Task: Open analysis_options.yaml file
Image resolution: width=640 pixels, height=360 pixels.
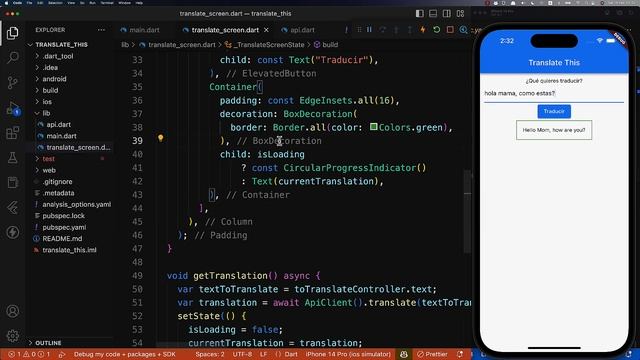Action: pos(76,204)
